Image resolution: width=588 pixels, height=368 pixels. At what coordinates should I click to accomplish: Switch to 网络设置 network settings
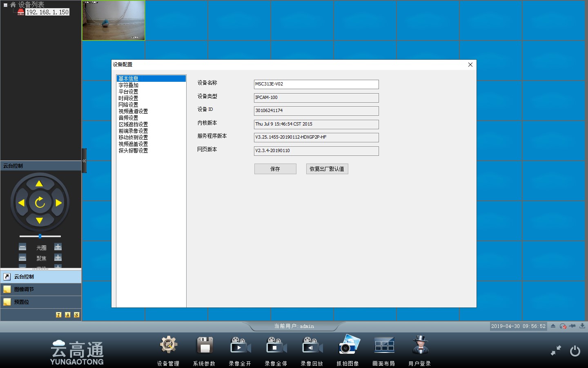tap(128, 104)
